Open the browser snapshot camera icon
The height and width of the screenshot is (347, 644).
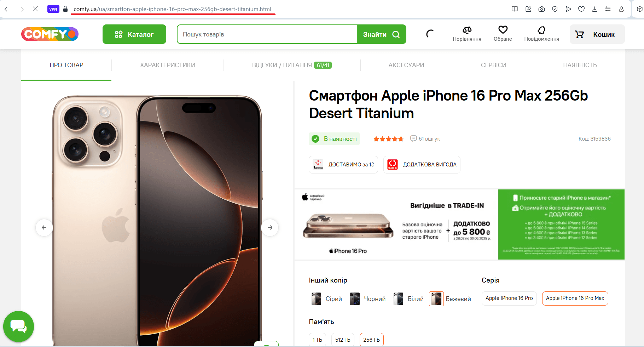pyautogui.click(x=541, y=9)
